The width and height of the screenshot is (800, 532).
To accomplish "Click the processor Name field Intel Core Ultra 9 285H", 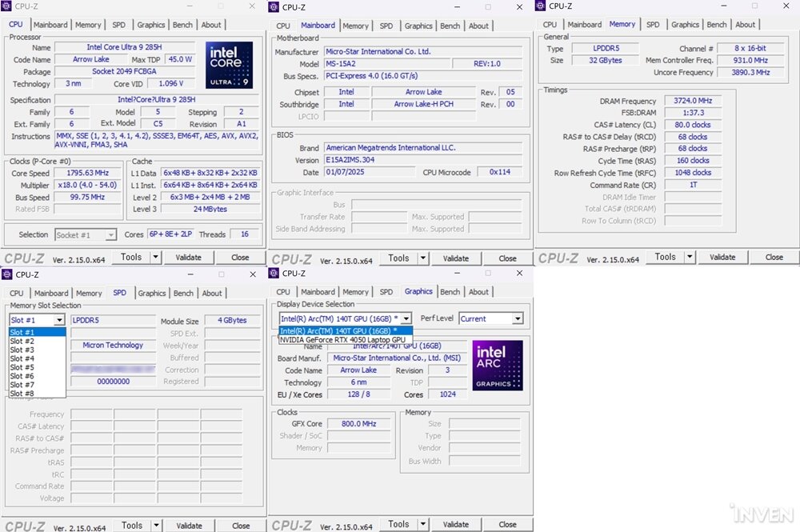I will tap(125, 47).
